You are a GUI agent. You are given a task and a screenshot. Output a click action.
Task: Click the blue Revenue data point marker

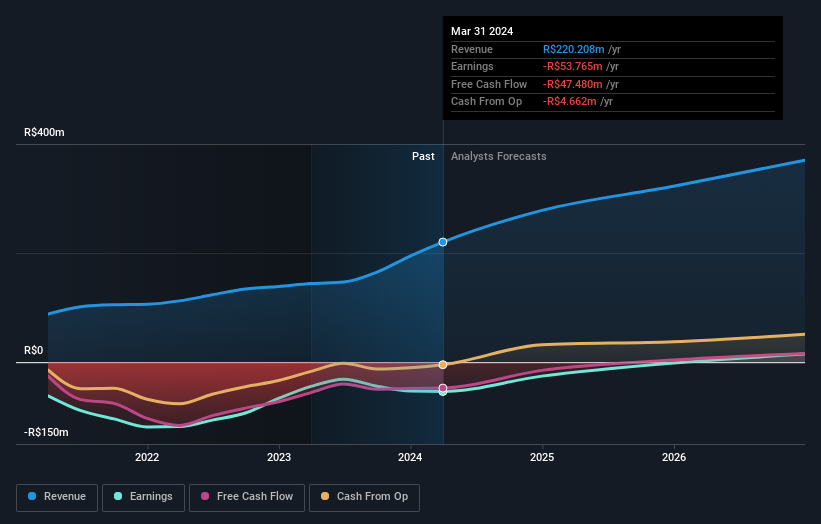[x=443, y=242]
